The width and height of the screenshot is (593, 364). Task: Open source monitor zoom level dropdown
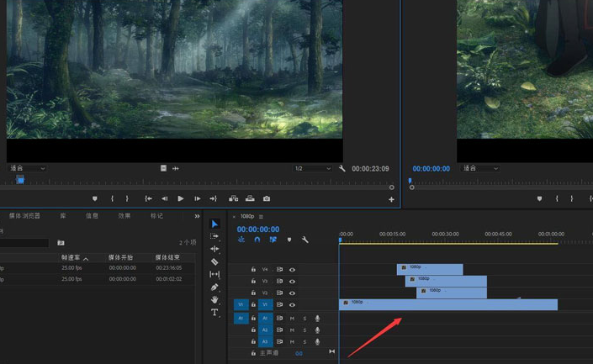click(x=27, y=168)
